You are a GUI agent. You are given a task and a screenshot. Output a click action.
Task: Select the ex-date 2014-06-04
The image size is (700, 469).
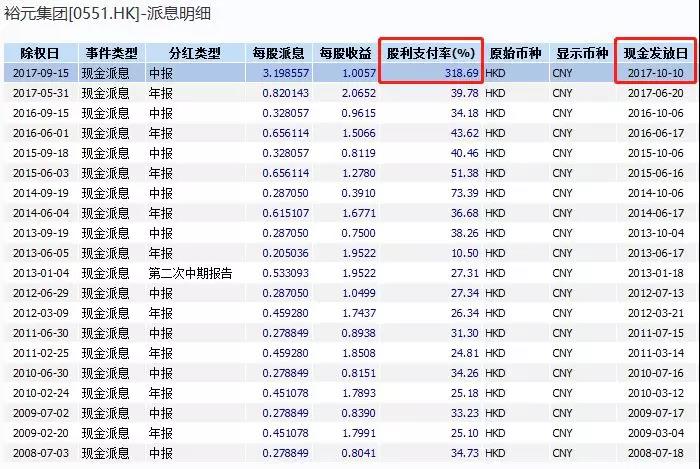[41, 213]
